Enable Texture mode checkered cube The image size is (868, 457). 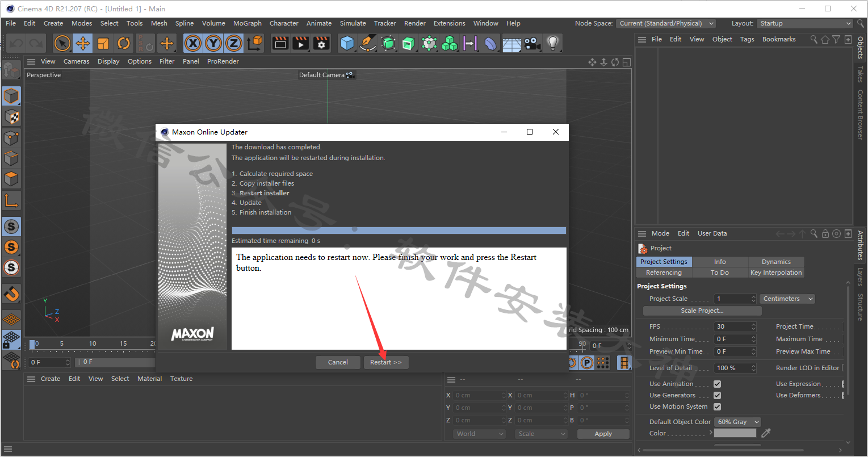[11, 117]
